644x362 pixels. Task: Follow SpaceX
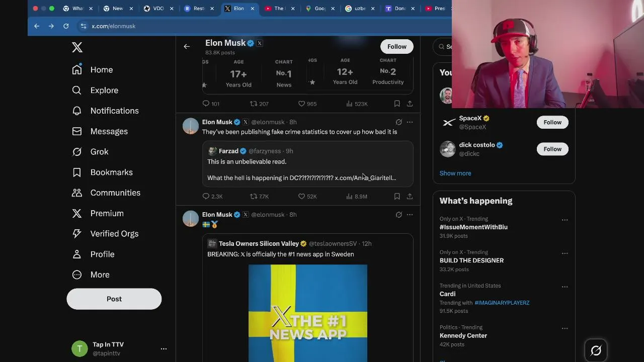pos(552,122)
